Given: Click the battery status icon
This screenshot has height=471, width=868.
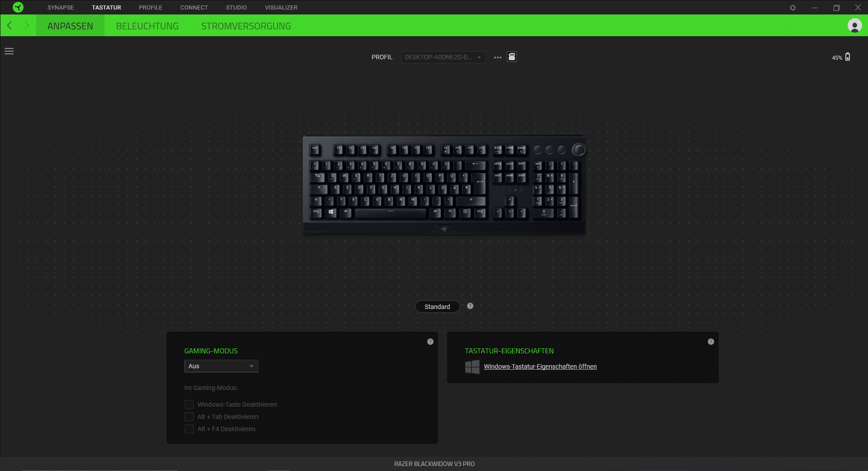Looking at the screenshot, I should pos(848,57).
